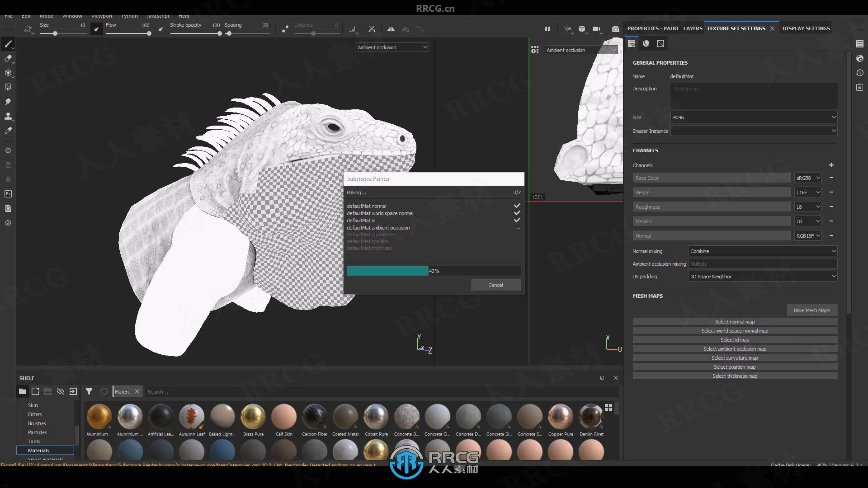The image size is (868, 488).
Task: Adjust the Flow slider
Action: point(128,33)
